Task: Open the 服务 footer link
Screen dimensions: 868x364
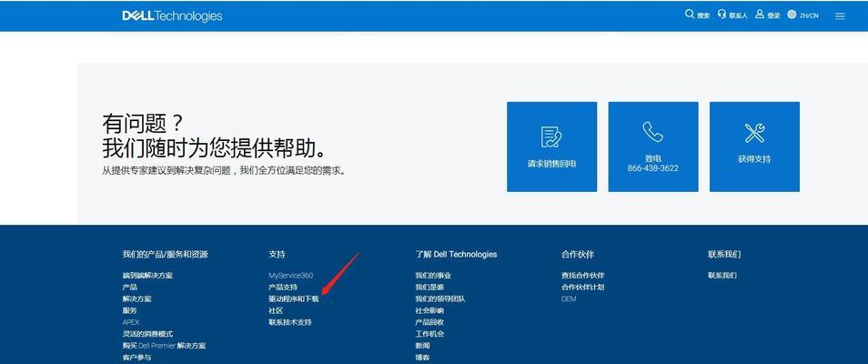Action: click(129, 310)
